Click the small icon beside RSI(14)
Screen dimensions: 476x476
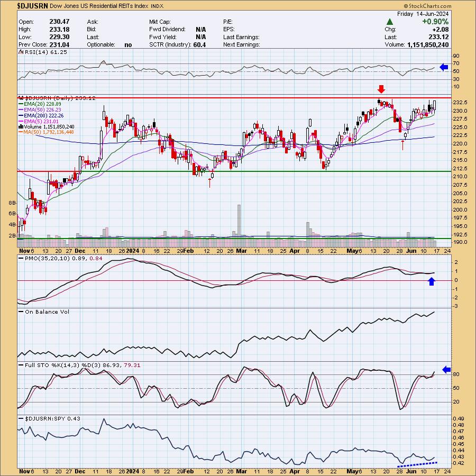click(x=21, y=52)
